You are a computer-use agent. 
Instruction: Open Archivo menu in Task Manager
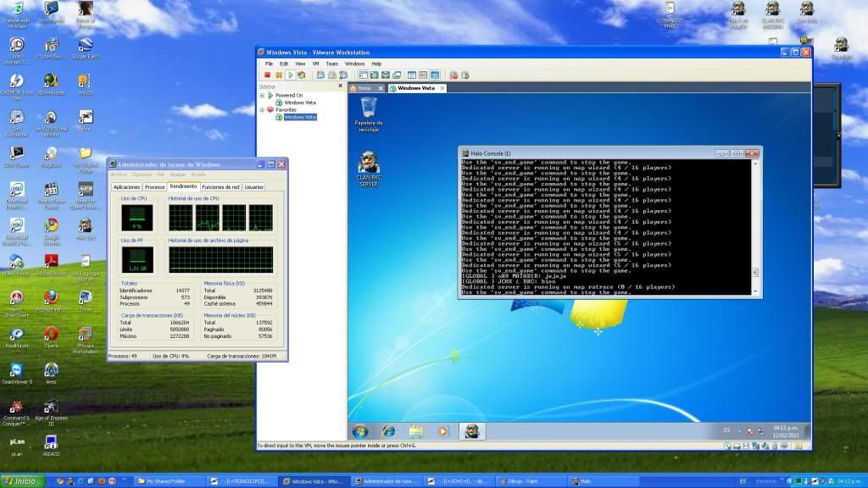point(119,175)
